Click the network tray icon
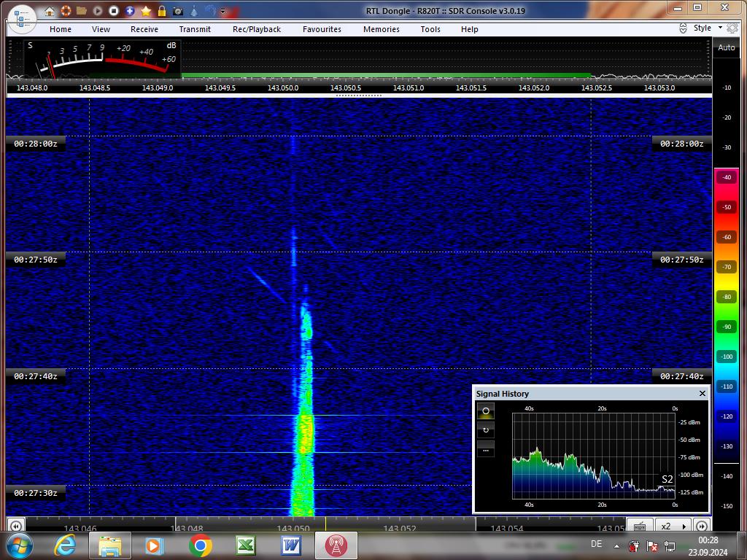The width and height of the screenshot is (747, 560). pyautogui.click(x=670, y=545)
